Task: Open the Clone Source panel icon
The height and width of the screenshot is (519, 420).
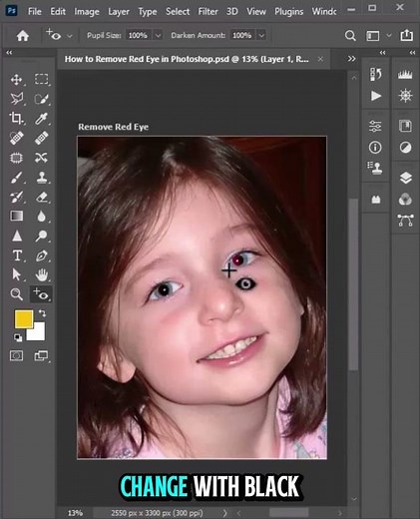Action: click(x=375, y=168)
